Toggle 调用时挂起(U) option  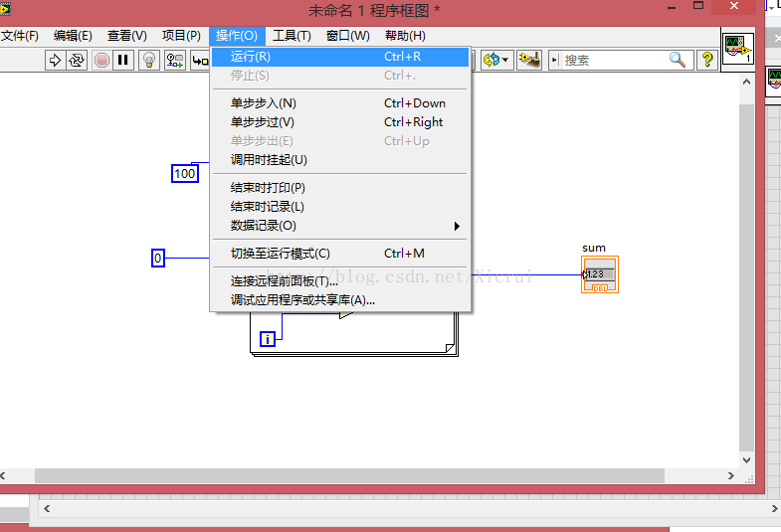pyautogui.click(x=340, y=160)
